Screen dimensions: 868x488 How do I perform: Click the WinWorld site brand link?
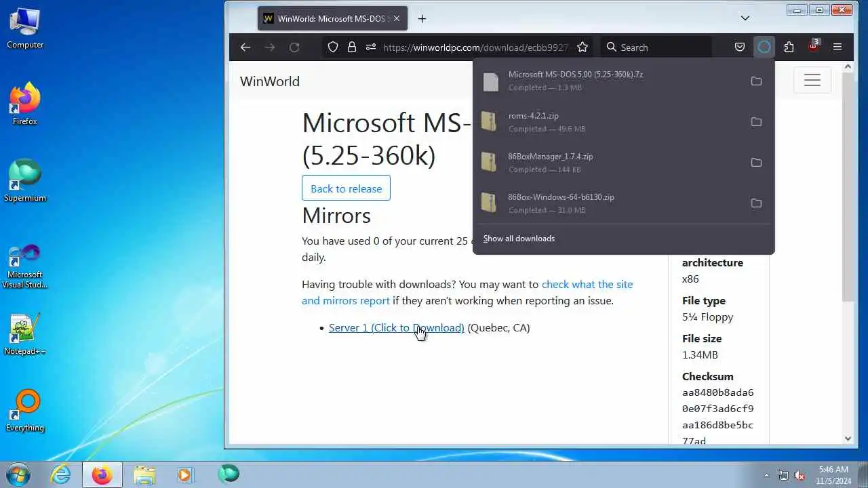270,81
